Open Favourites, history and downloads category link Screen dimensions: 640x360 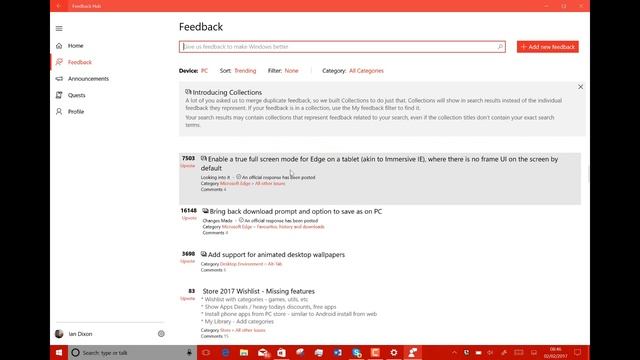[x=273, y=227]
